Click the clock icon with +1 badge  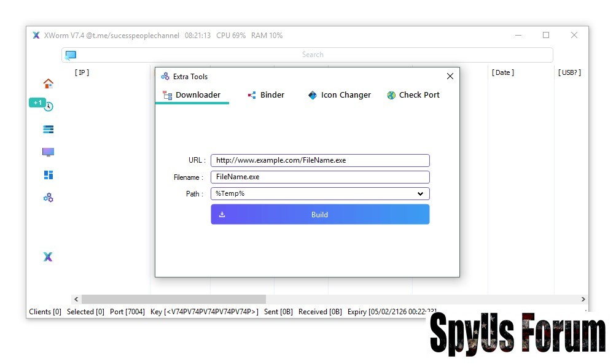pyautogui.click(x=48, y=106)
